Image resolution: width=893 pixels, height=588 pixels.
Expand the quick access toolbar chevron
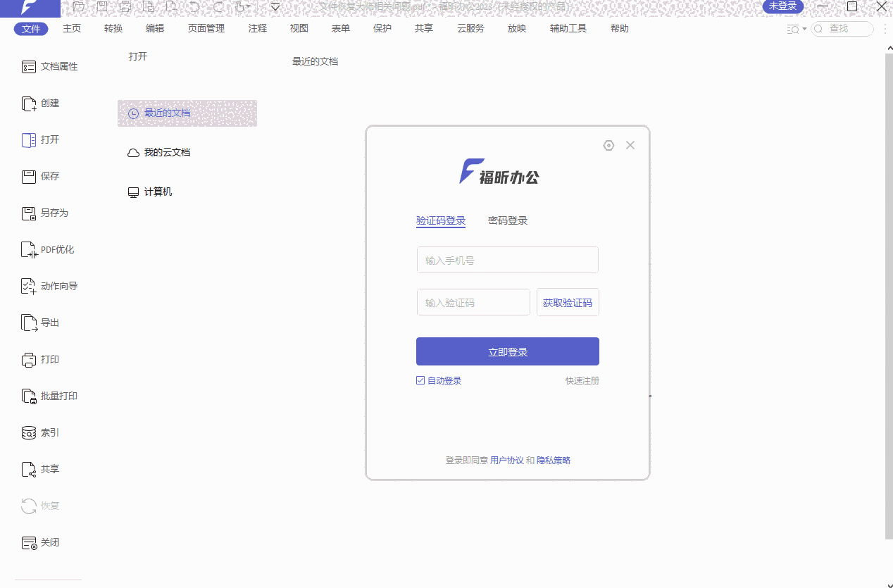point(275,6)
